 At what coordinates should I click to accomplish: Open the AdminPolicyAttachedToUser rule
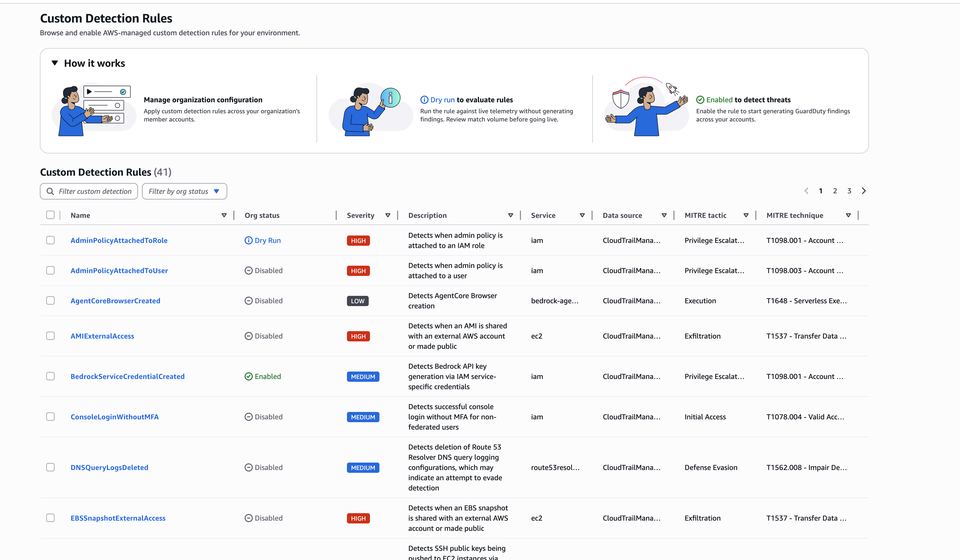[x=119, y=271]
